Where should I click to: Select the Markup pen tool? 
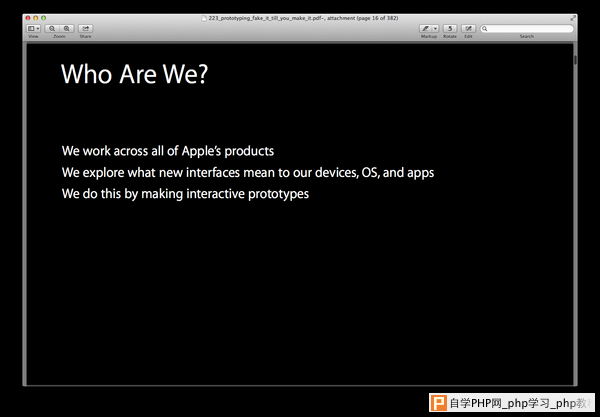point(426,29)
